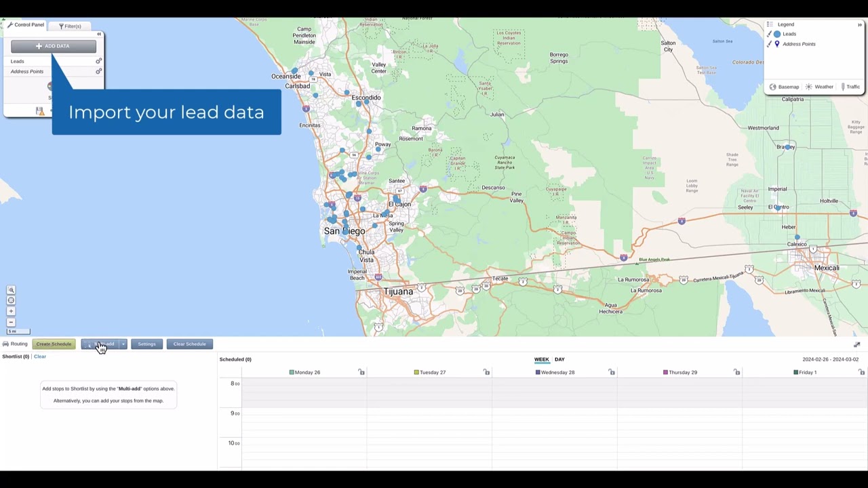Select the Control Panel tab

[26, 25]
